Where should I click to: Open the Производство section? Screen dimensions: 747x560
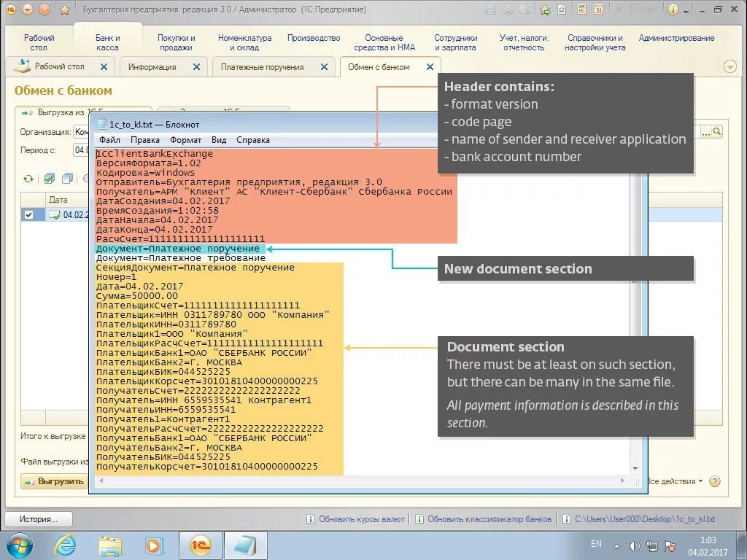(314, 38)
